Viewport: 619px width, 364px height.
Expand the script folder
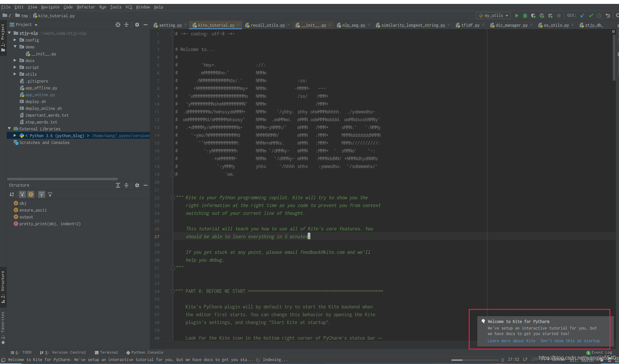pyautogui.click(x=15, y=67)
